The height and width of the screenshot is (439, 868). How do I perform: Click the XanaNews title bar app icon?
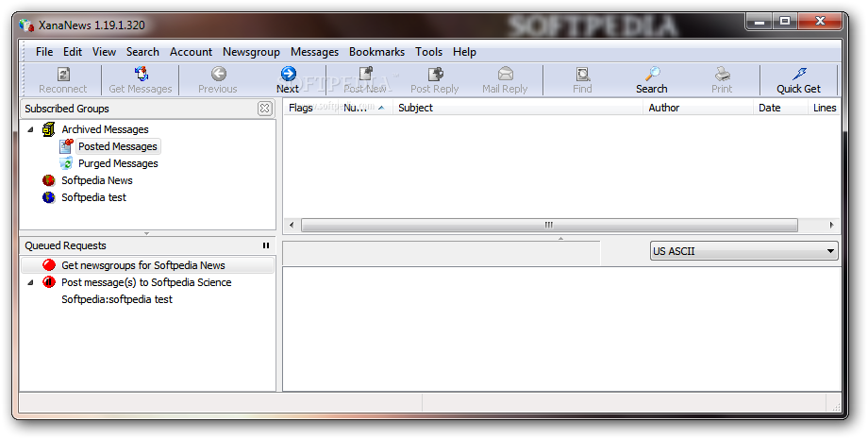click(26, 25)
